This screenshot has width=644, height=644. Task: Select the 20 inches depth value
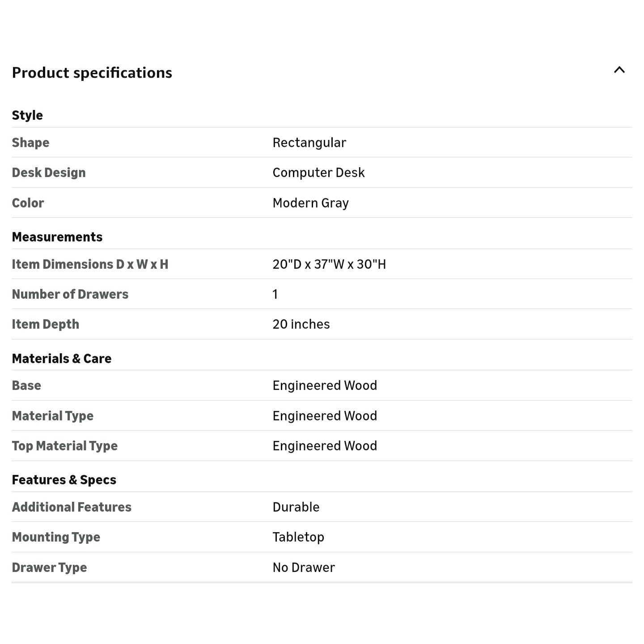point(301,324)
